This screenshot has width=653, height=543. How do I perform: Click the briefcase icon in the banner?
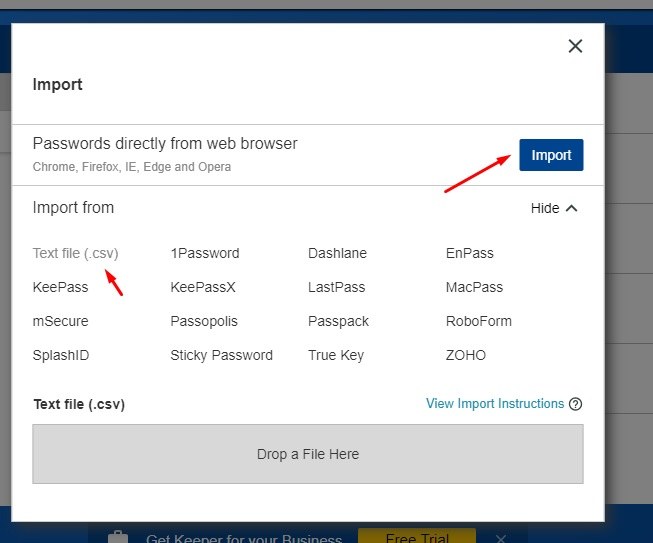click(118, 537)
